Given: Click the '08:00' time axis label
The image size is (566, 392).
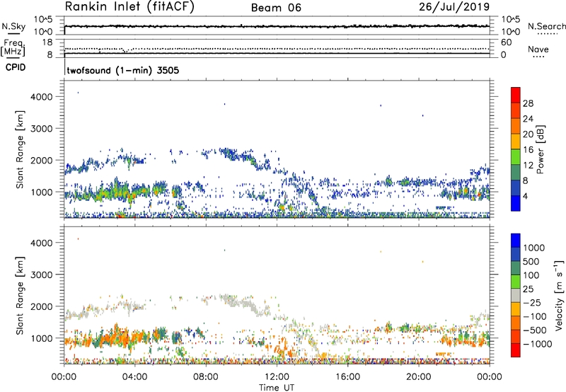Looking at the screenshot, I should coord(205,377).
